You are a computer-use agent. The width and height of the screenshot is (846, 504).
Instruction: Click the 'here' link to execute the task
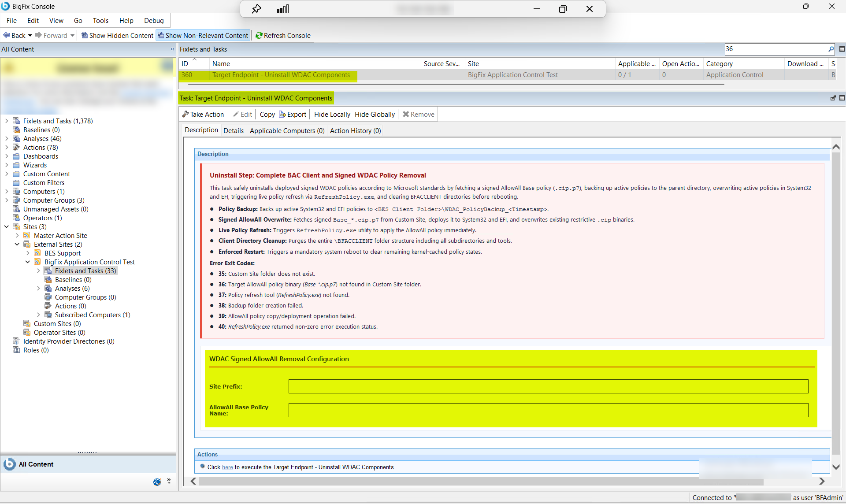pyautogui.click(x=227, y=467)
